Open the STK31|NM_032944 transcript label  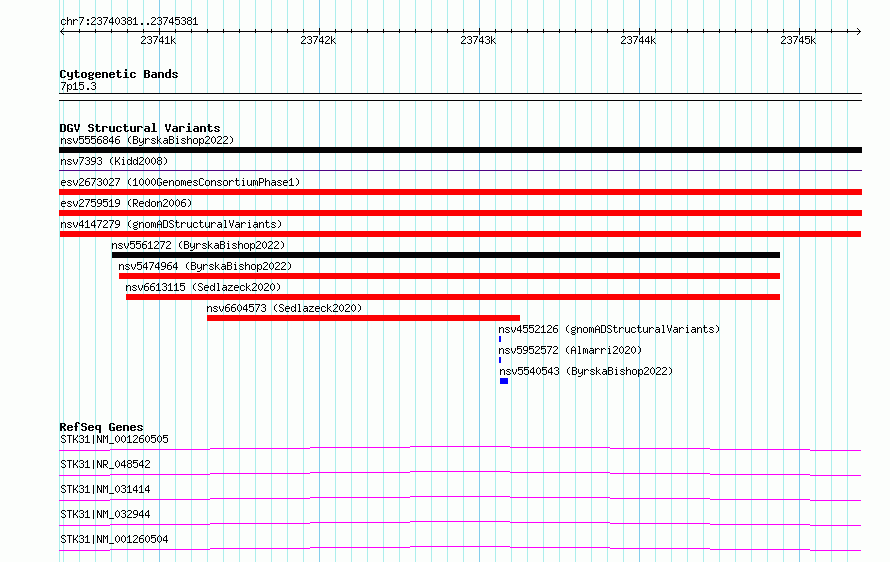coord(105,514)
